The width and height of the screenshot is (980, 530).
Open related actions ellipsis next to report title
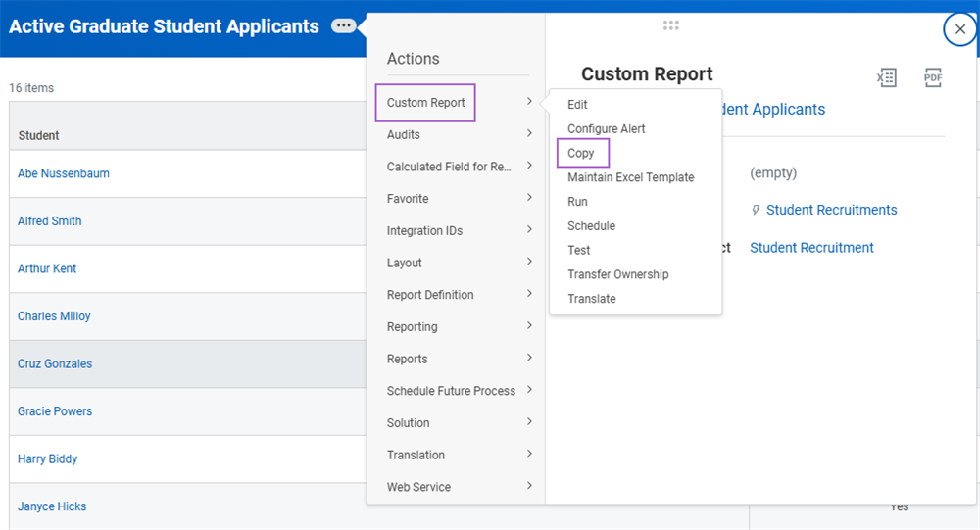coord(344,26)
